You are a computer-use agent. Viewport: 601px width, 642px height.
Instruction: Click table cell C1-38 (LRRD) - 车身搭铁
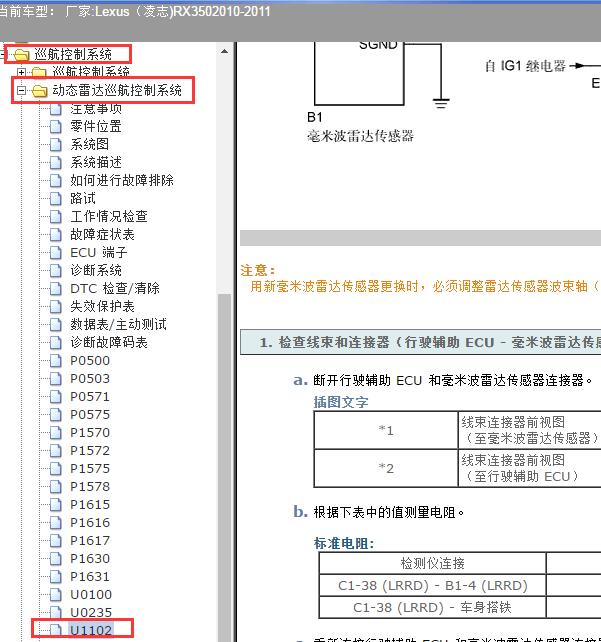pos(432,607)
